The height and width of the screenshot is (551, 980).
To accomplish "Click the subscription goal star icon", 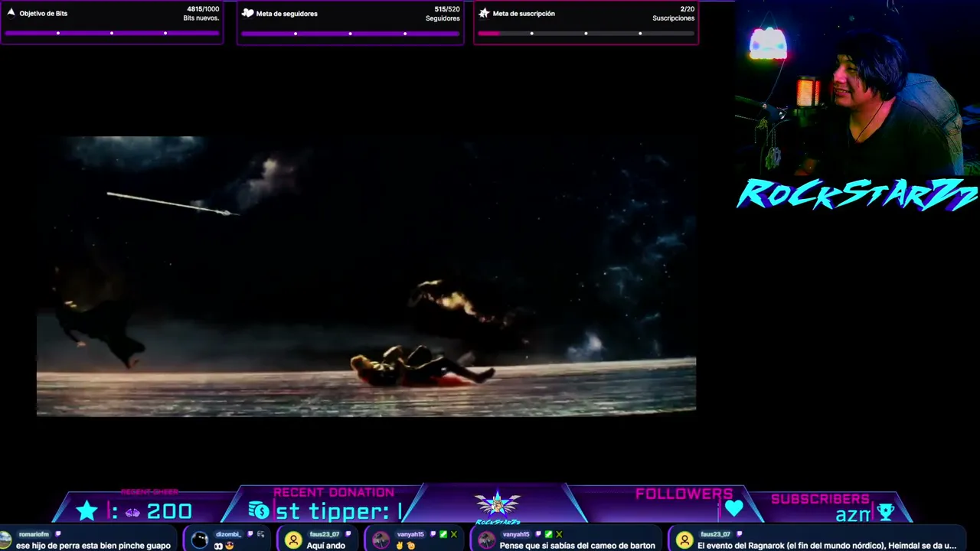I will pyautogui.click(x=484, y=13).
